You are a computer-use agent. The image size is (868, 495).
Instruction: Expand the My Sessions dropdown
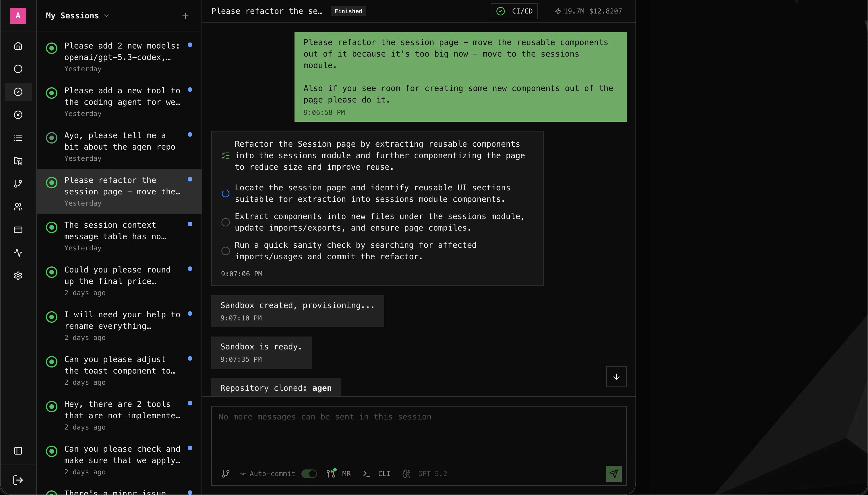click(77, 16)
